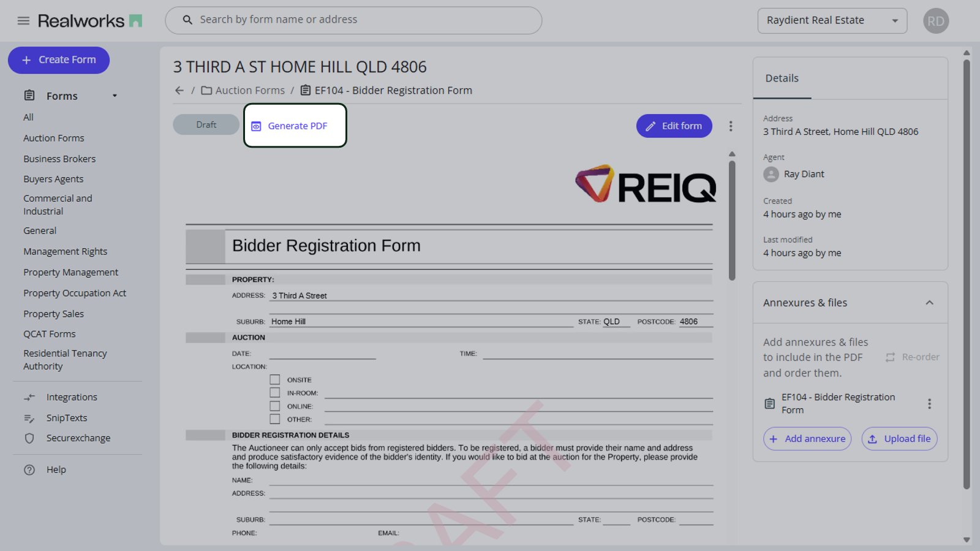Tick the ONLINE location checkbox
Screen dimensions: 980x551
(x=275, y=406)
